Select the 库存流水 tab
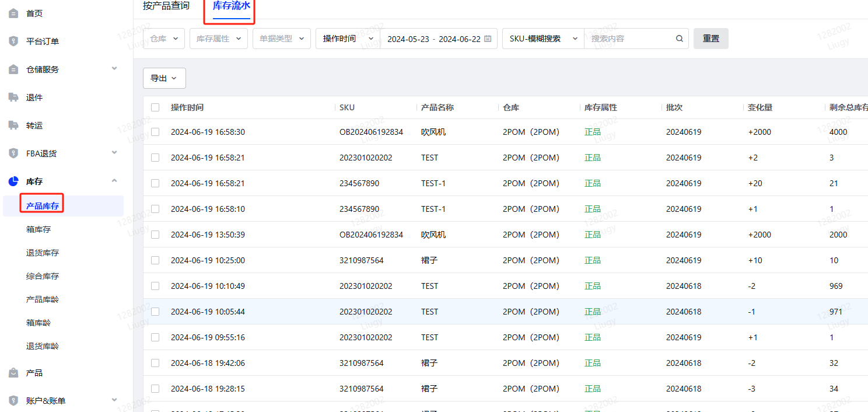 click(x=232, y=6)
